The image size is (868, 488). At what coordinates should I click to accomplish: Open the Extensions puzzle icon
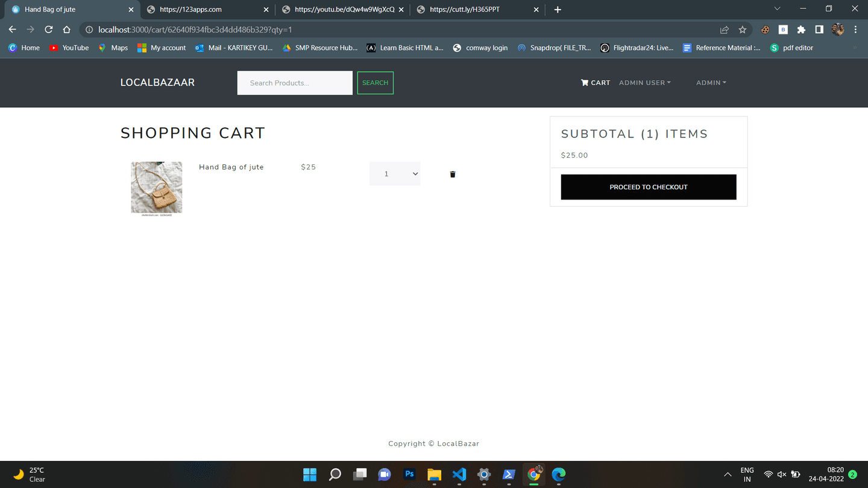[x=801, y=30]
